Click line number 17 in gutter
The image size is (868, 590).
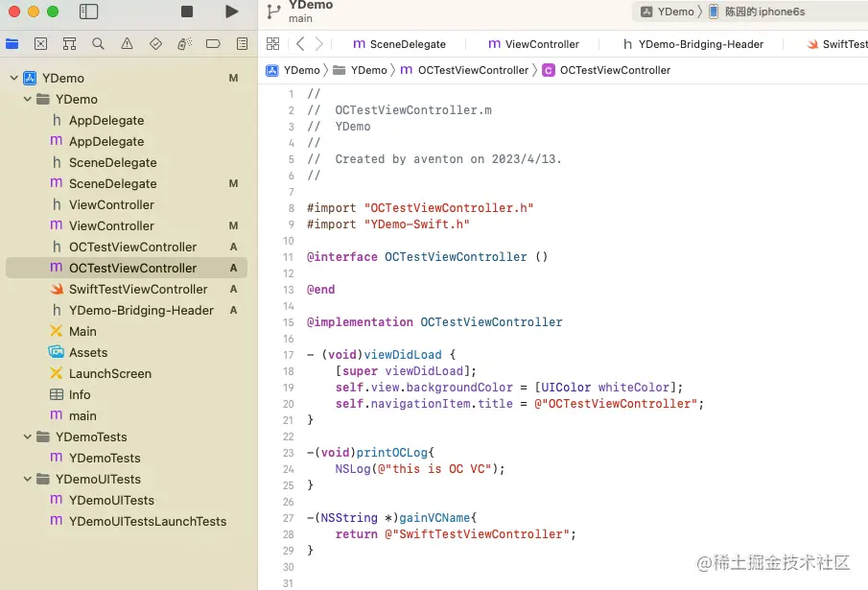click(289, 355)
